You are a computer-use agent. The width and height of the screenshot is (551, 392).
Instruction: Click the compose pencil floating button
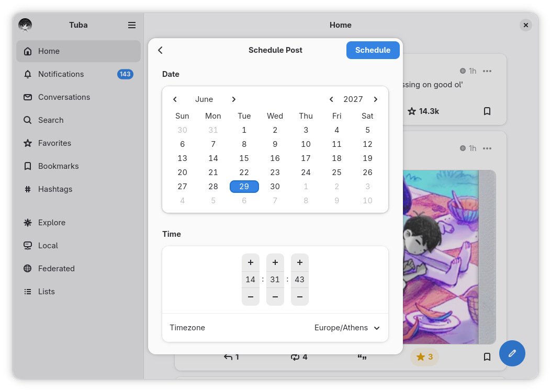pos(512,353)
